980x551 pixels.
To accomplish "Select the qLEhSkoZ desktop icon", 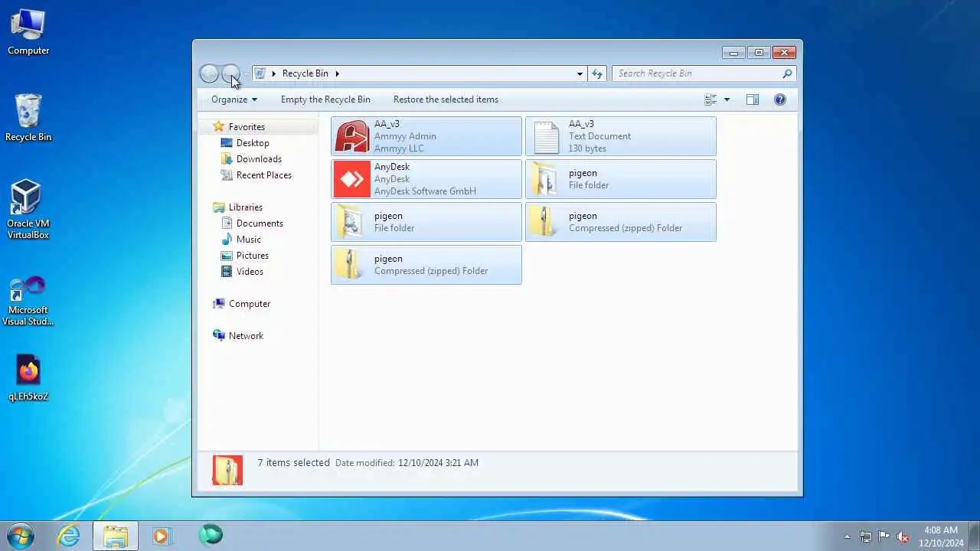I will (x=28, y=378).
